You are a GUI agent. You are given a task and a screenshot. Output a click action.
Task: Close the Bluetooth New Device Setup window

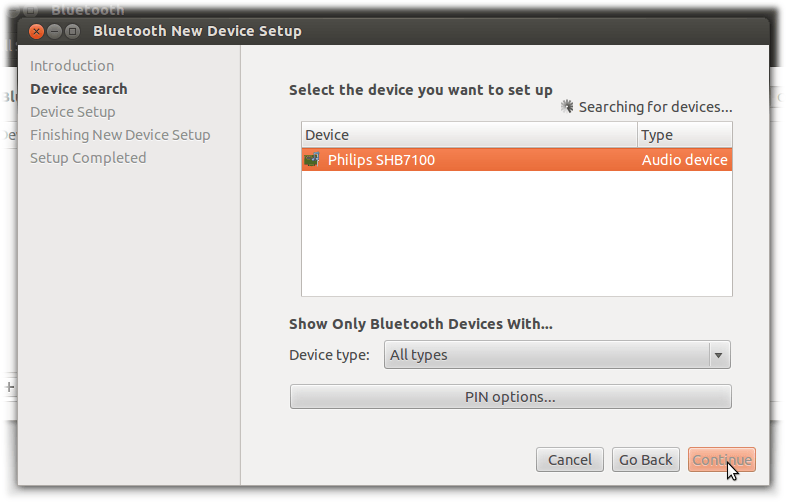click(x=36, y=31)
